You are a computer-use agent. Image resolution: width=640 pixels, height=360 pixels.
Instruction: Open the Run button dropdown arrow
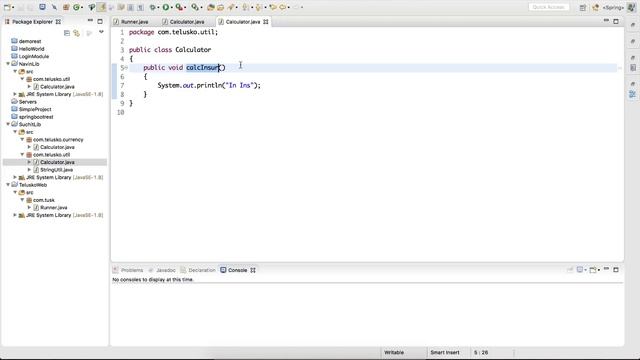pos(171,7)
